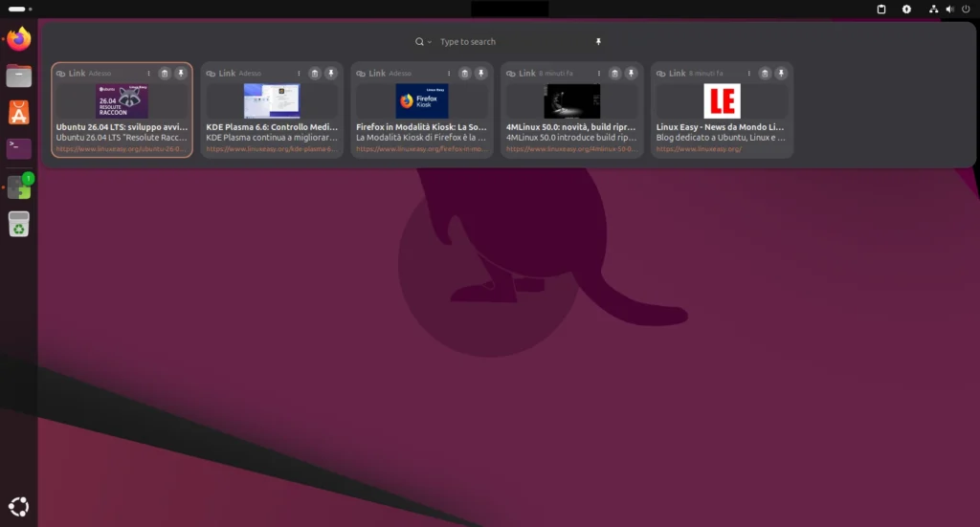Click the Type to search field
Viewport: 980px width, 527px height.
[507, 42]
